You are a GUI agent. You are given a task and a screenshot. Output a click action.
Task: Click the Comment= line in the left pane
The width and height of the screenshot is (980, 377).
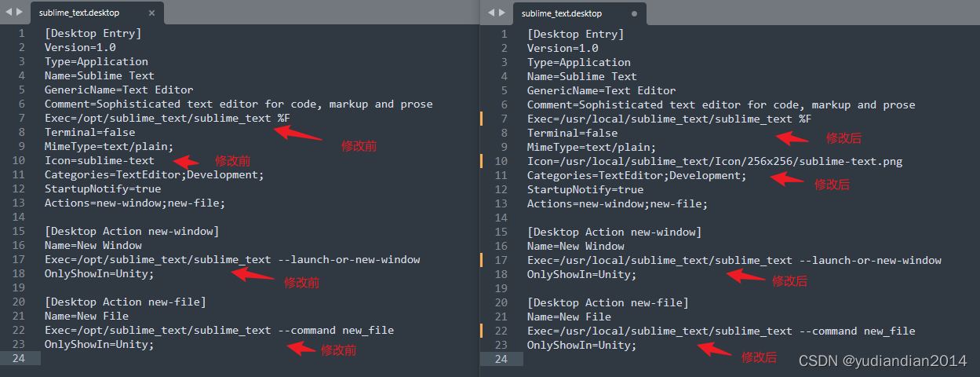pos(239,104)
